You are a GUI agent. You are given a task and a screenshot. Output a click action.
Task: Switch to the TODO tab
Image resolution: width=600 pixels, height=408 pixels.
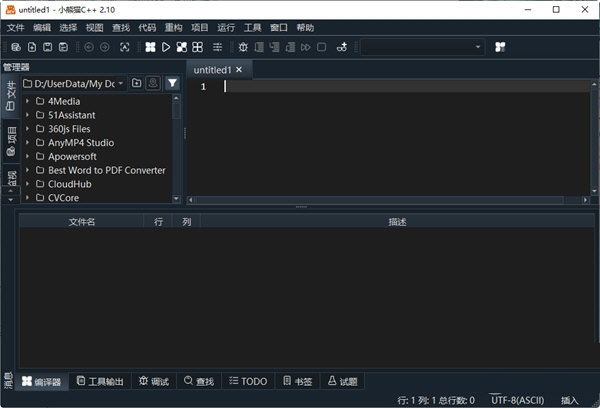coord(248,381)
